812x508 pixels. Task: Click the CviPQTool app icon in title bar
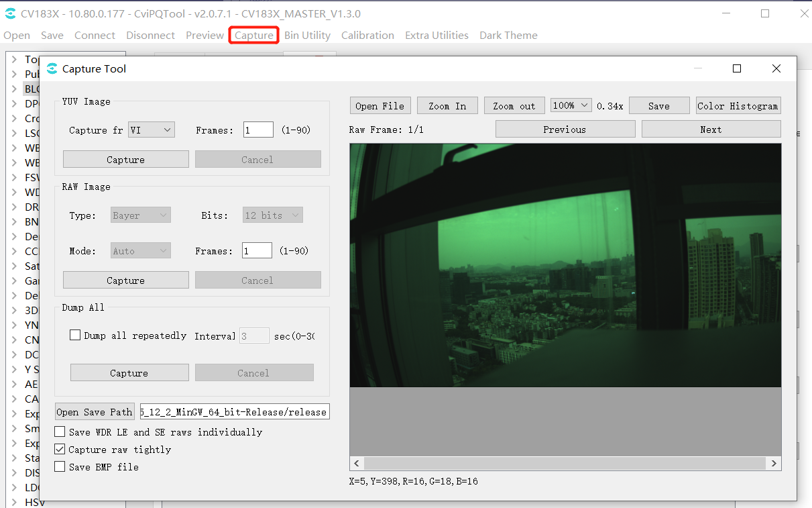point(10,13)
